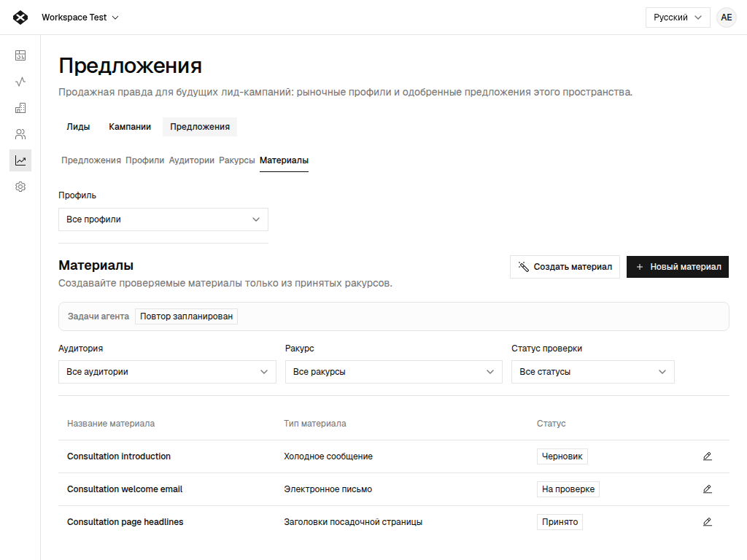This screenshot has height=560, width=747.
Task: Click the app logo icon
Action: (x=20, y=17)
